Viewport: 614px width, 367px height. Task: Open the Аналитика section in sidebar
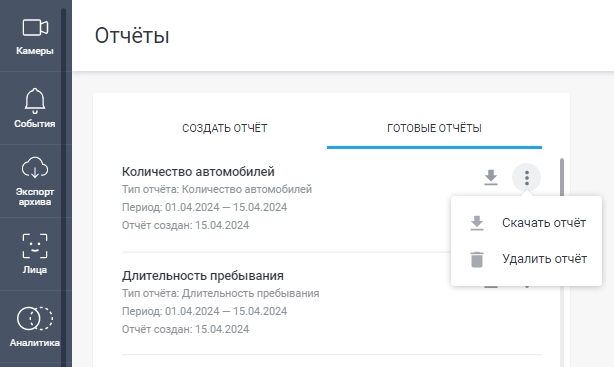[x=35, y=327]
